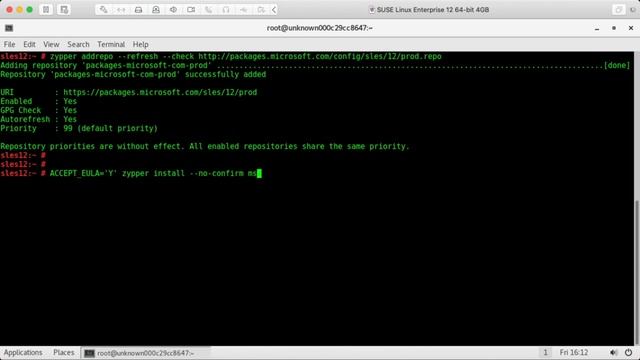Click the shared folders icon in toolbar
This screenshot has height=360, width=640.
click(x=261, y=9)
